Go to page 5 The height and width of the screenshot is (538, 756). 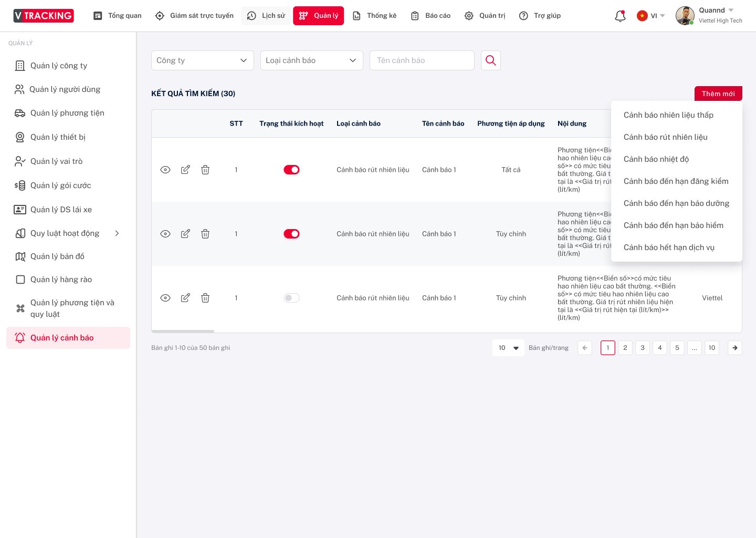pos(677,348)
